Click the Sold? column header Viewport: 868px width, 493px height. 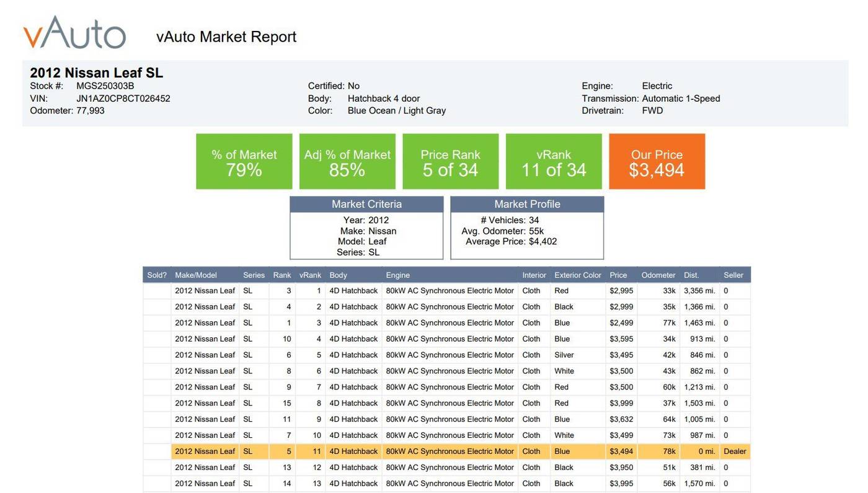(x=157, y=275)
